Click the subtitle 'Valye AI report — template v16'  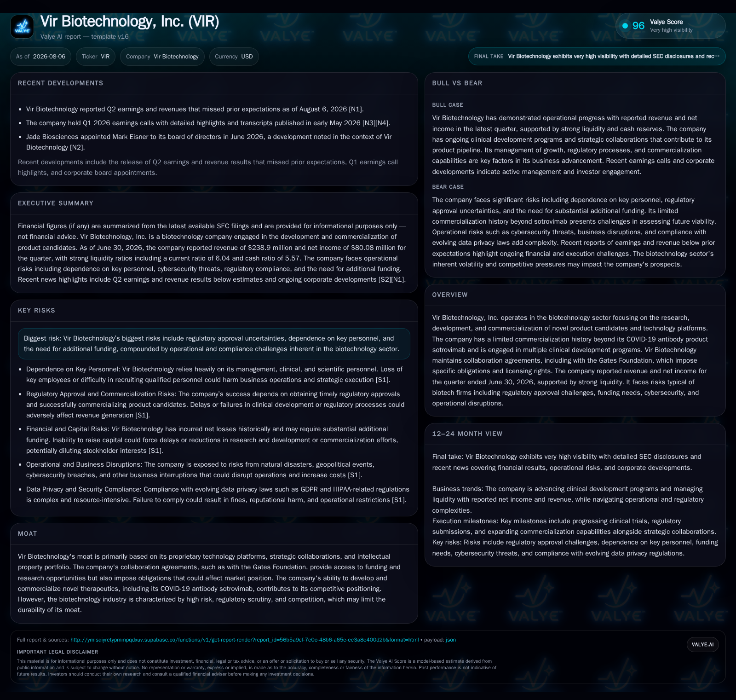(85, 37)
